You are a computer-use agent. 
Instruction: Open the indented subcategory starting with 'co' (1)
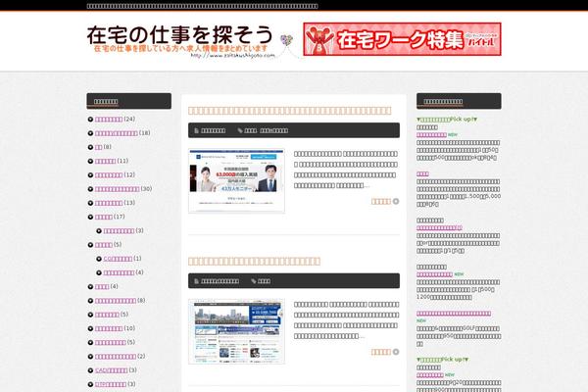click(118, 259)
